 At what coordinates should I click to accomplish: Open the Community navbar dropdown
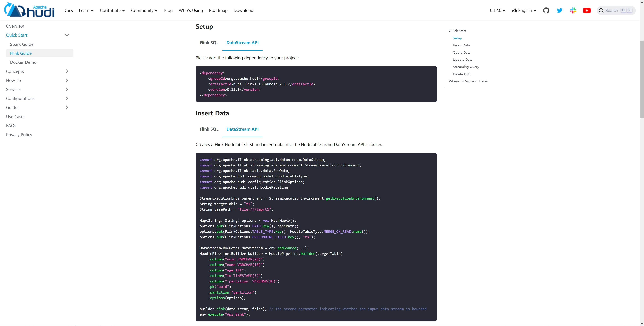[x=144, y=11]
